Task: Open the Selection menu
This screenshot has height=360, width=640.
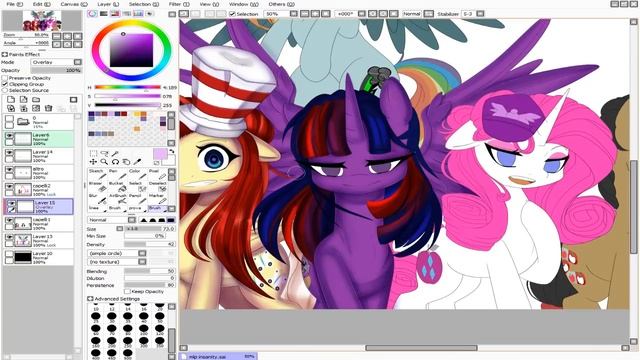Action: point(144,4)
